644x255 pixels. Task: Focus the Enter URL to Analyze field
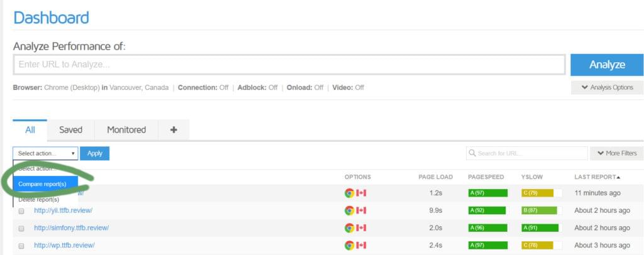[289, 64]
